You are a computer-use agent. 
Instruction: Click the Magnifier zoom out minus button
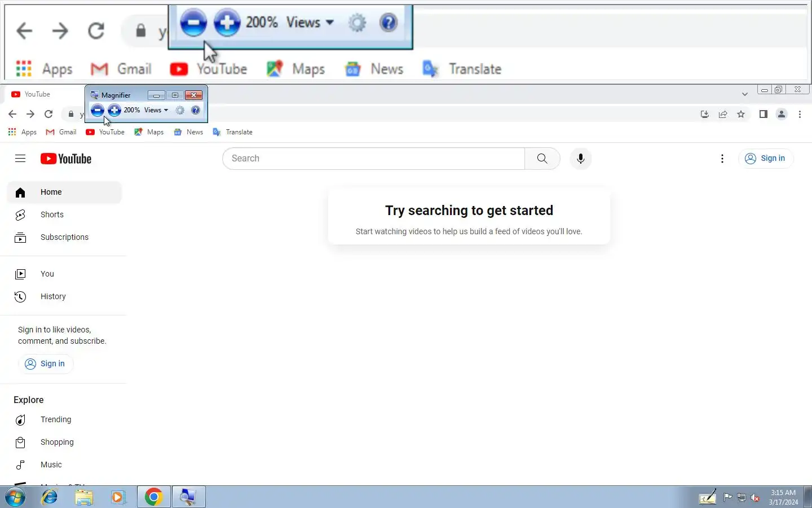pyautogui.click(x=98, y=110)
